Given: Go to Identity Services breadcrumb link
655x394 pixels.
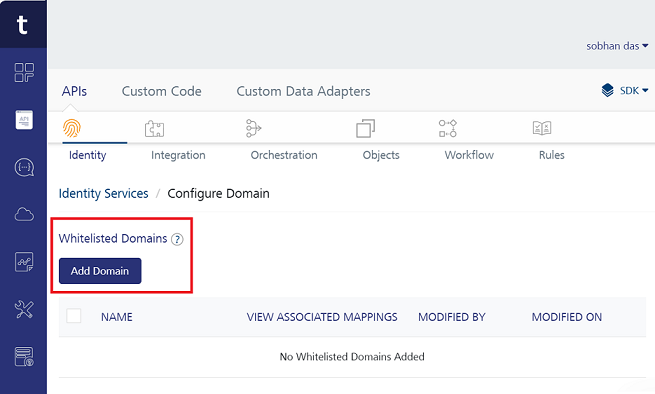Looking at the screenshot, I should (104, 193).
